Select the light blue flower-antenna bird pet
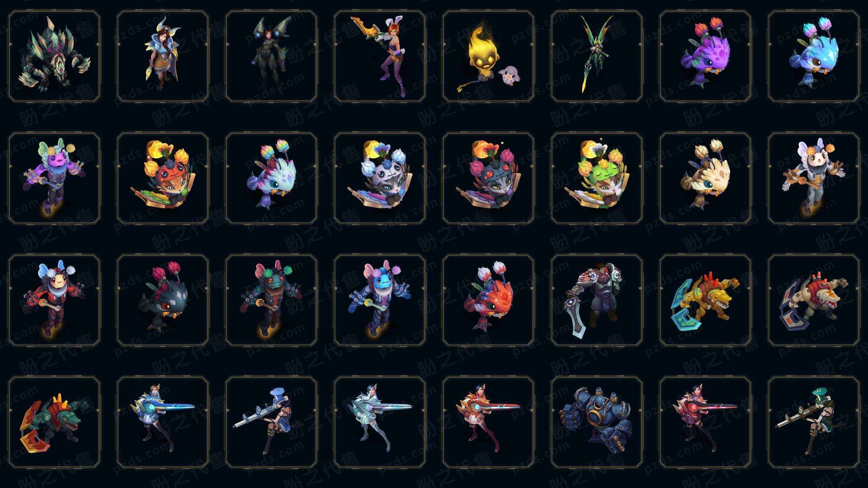The width and height of the screenshot is (868, 488). pyautogui.click(x=814, y=56)
